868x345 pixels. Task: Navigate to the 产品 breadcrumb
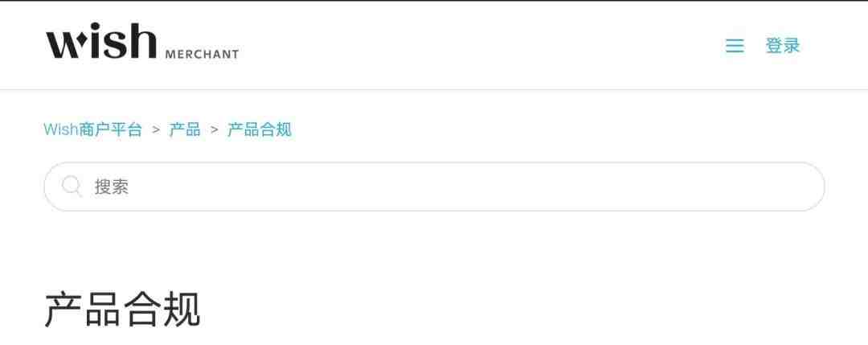(x=185, y=130)
